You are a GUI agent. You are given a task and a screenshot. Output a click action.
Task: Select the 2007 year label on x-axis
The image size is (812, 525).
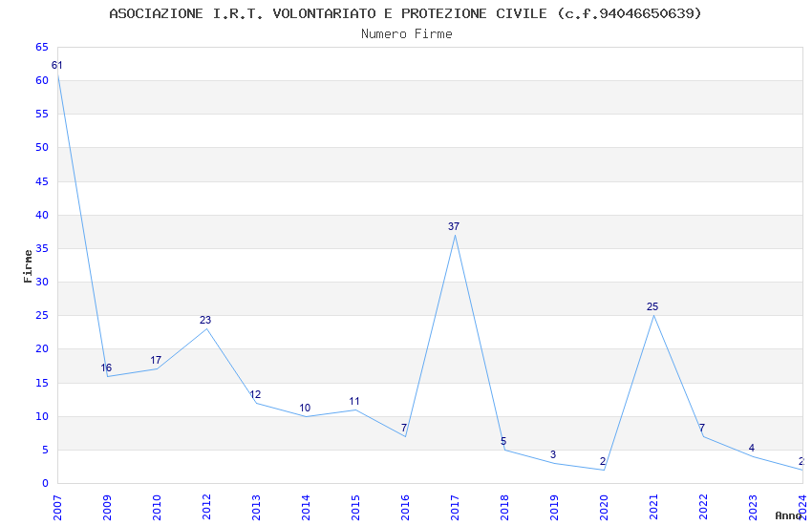pos(57,508)
